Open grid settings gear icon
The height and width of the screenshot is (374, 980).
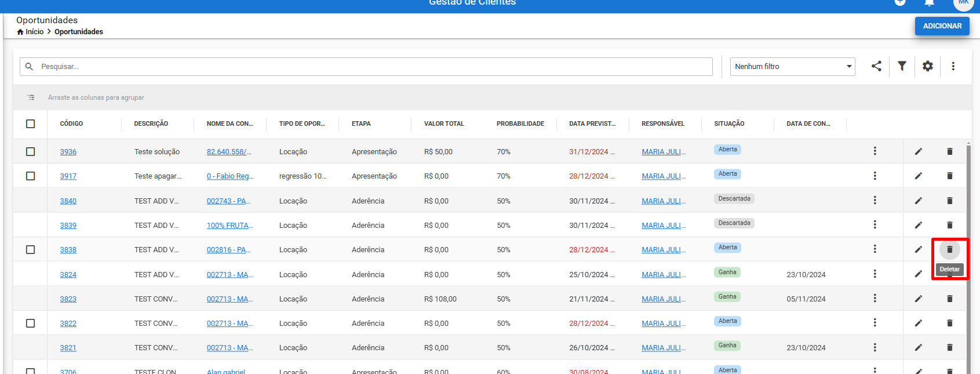[x=928, y=66]
